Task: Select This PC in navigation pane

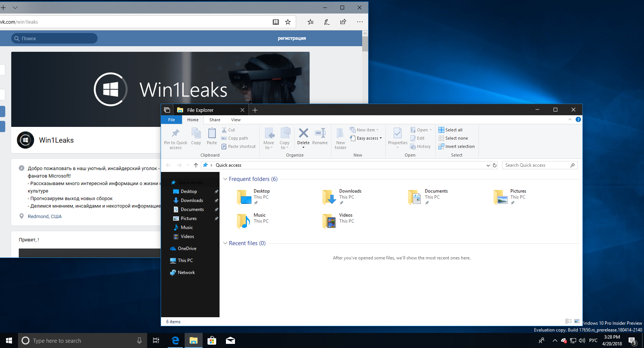Action: point(185,261)
